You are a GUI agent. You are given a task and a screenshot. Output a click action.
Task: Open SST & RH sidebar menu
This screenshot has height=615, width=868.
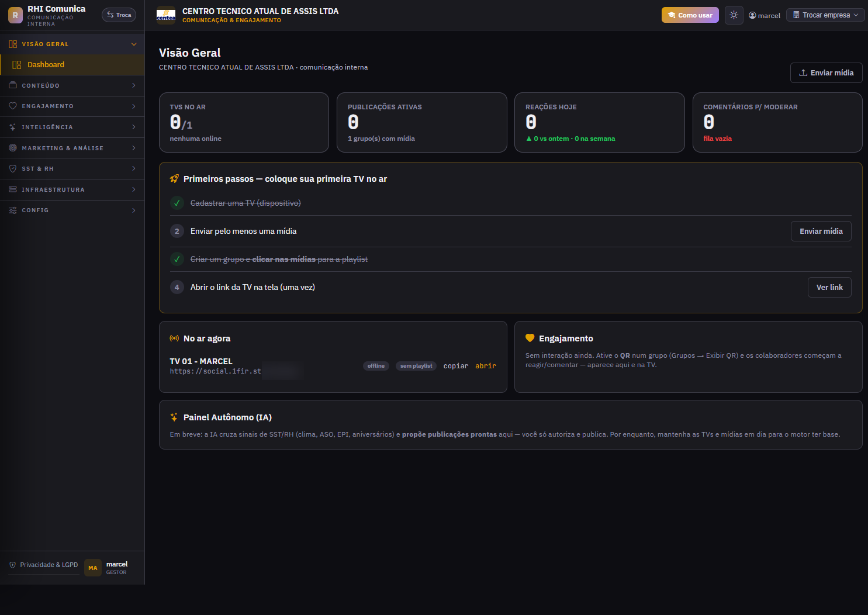(72, 169)
